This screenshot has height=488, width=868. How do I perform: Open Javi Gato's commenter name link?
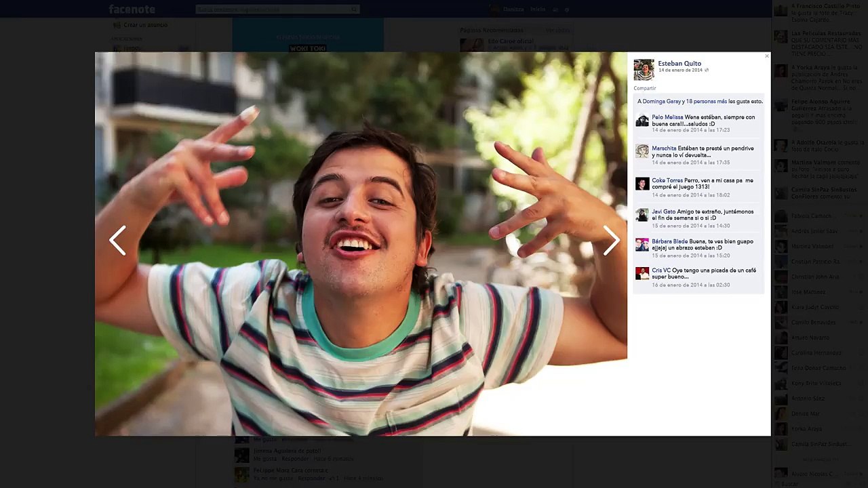[x=663, y=212]
